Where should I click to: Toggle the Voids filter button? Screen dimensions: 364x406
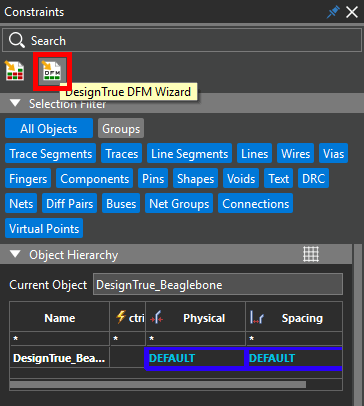(x=241, y=178)
